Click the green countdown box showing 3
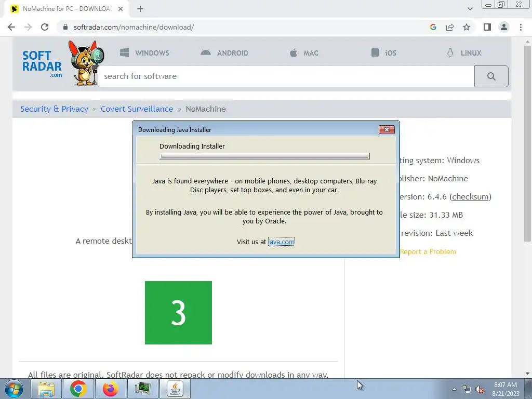Screen dimensions: 532x399 coord(179,312)
